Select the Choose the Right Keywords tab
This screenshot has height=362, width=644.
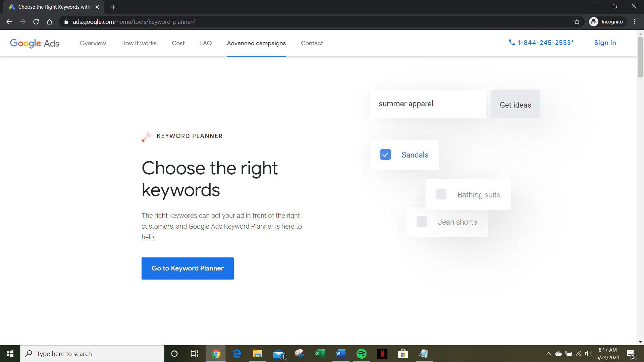click(x=54, y=7)
